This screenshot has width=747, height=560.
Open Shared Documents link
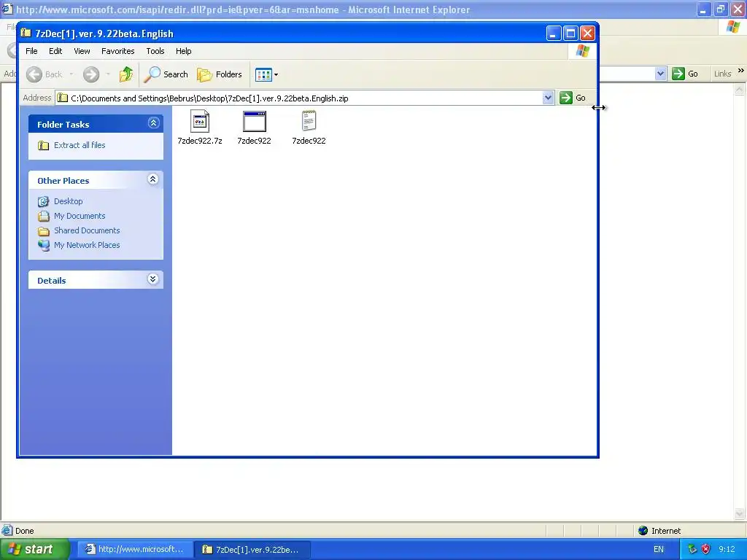[87, 230]
